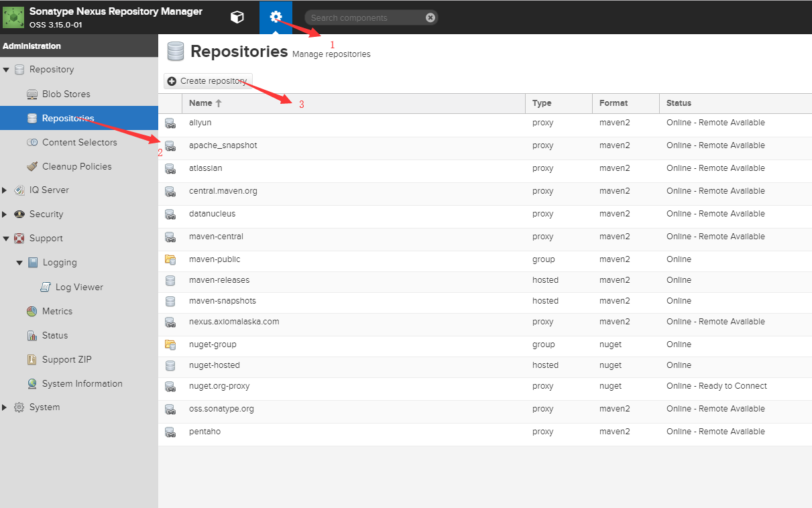Sort by the Type column header
The width and height of the screenshot is (812, 508).
(559, 103)
